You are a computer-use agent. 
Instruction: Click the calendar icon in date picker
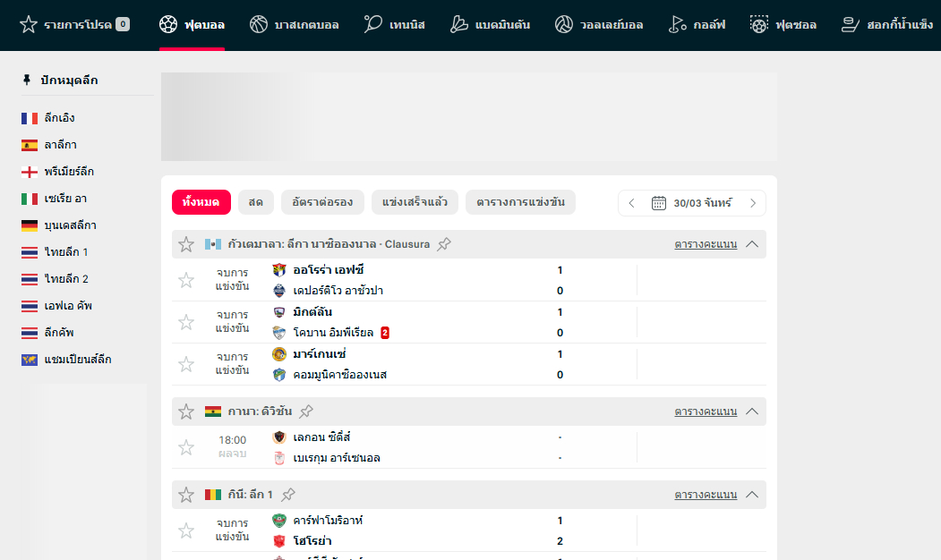[659, 203]
